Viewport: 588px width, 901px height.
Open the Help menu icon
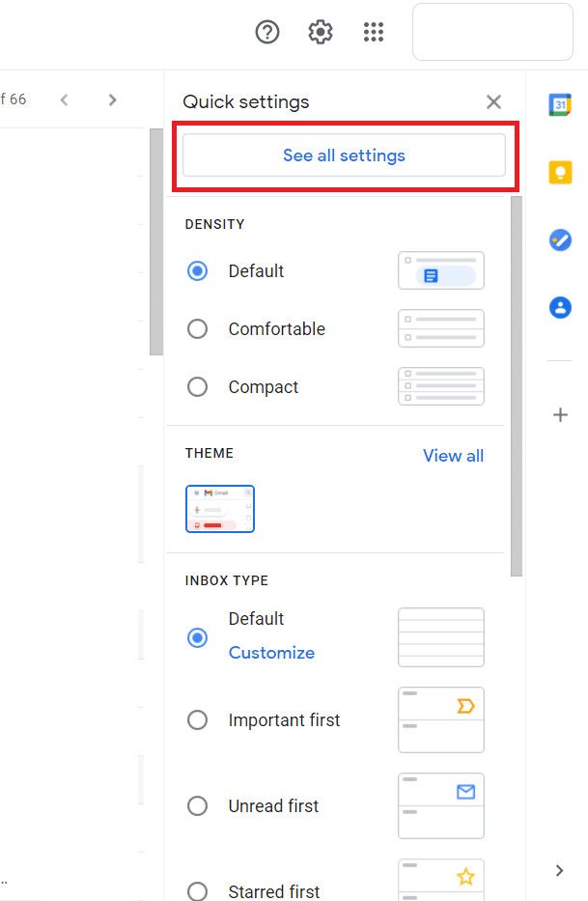tap(266, 32)
